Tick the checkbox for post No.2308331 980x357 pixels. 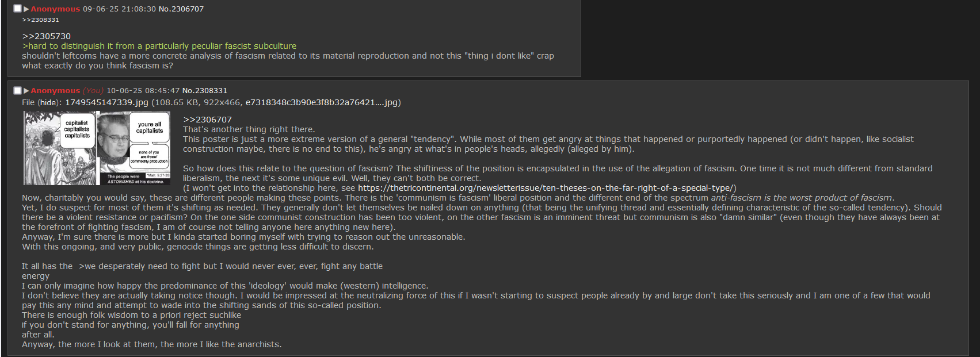tap(17, 90)
